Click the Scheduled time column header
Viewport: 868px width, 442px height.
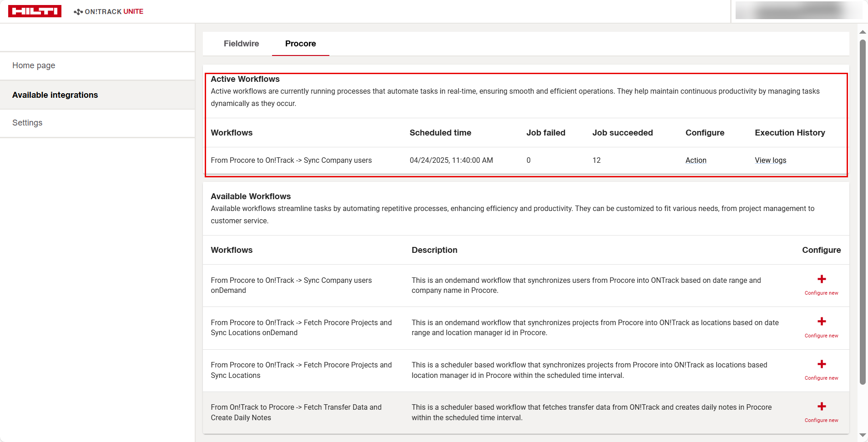pyautogui.click(x=440, y=133)
